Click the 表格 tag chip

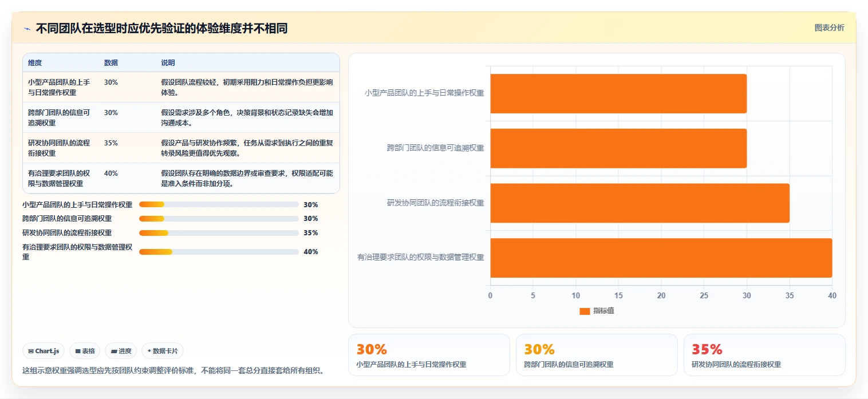[x=85, y=351]
